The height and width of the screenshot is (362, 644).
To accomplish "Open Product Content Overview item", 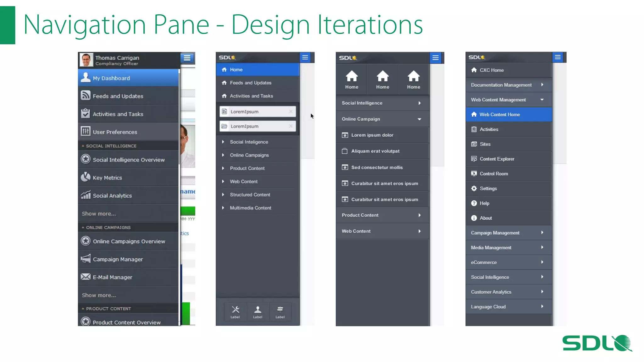I will click(x=128, y=321).
